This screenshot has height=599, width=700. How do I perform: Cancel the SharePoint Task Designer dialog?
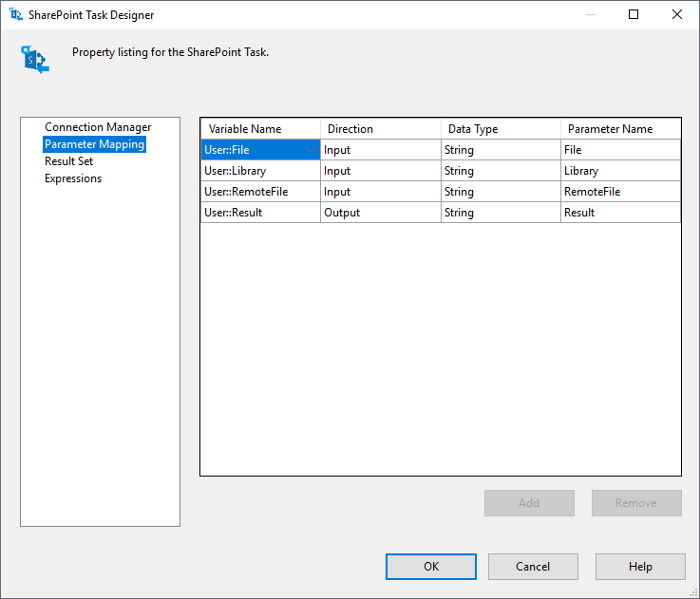[x=533, y=567]
